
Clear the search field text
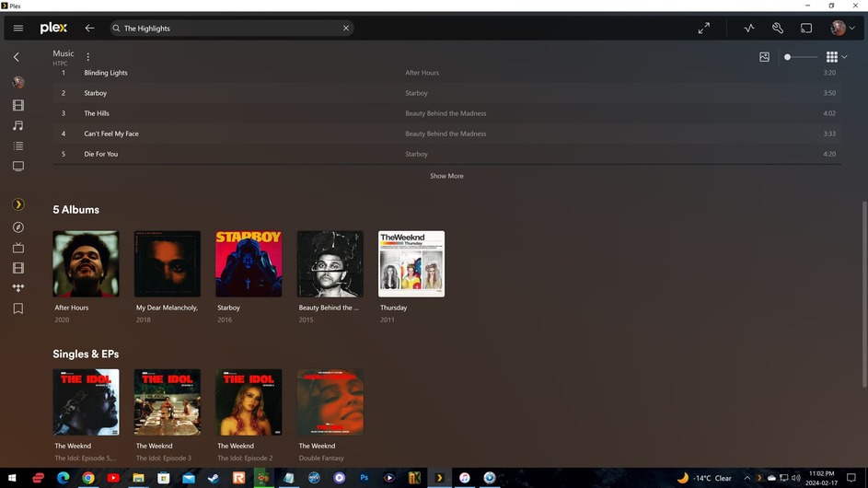click(346, 29)
